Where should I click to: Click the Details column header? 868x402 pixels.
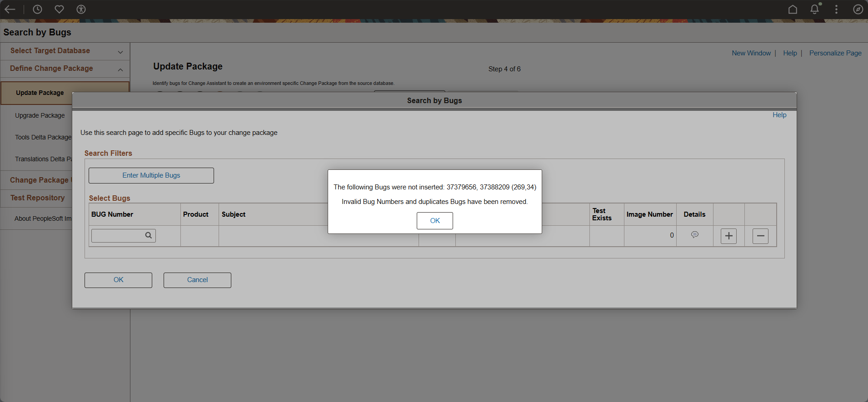click(x=694, y=214)
